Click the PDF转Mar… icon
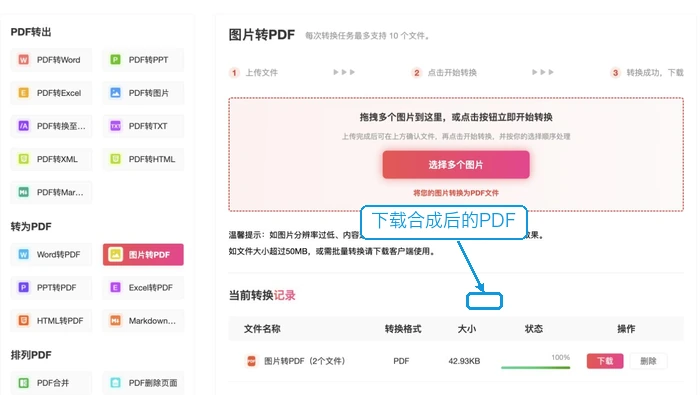 click(x=24, y=192)
